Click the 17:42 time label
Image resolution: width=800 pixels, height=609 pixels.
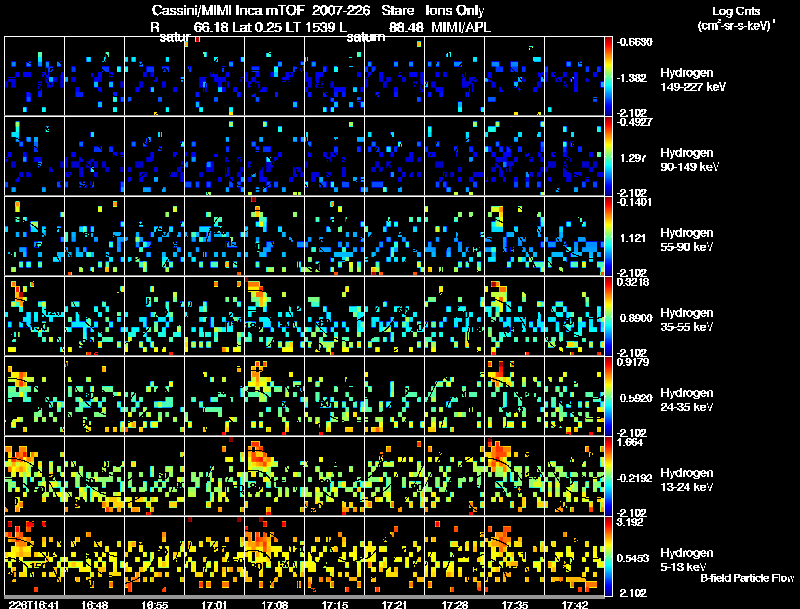574,604
